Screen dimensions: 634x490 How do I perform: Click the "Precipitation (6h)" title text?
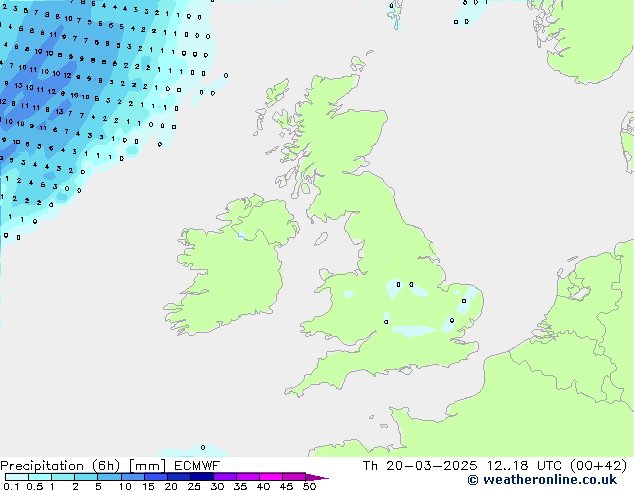point(60,466)
